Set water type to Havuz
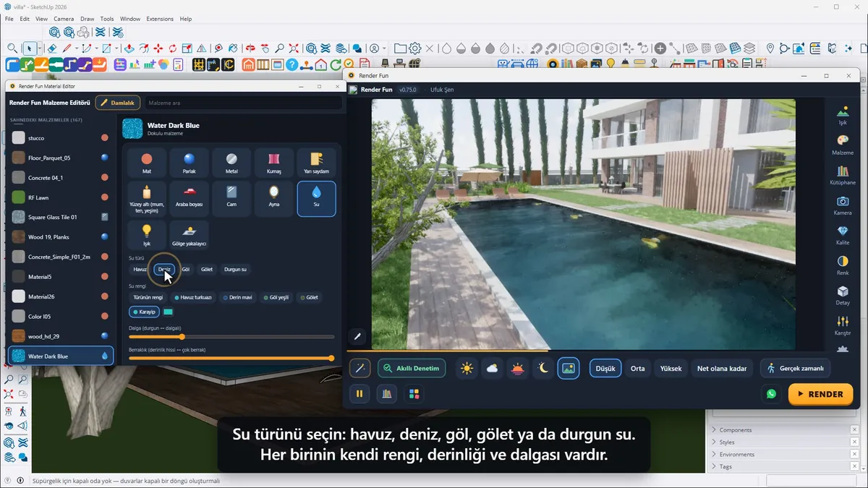This screenshot has height=488, width=868. coord(140,269)
